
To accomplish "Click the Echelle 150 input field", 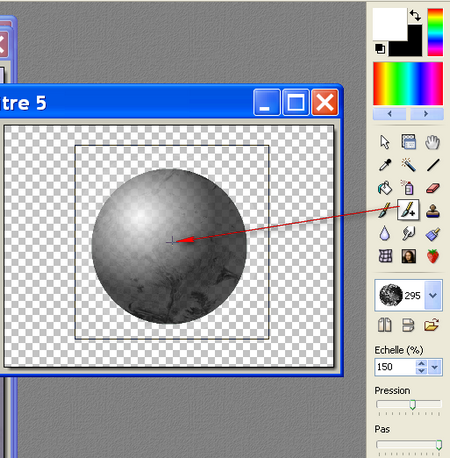I will tap(395, 367).
